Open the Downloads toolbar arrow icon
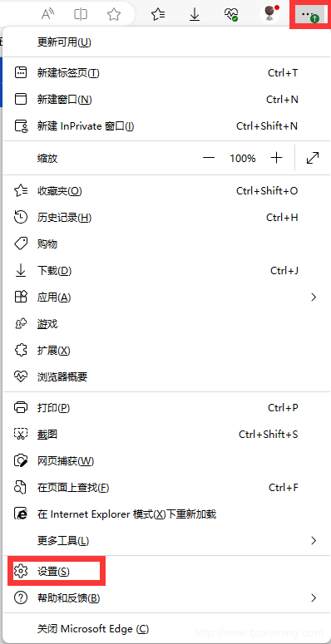331x644 pixels. [195, 15]
